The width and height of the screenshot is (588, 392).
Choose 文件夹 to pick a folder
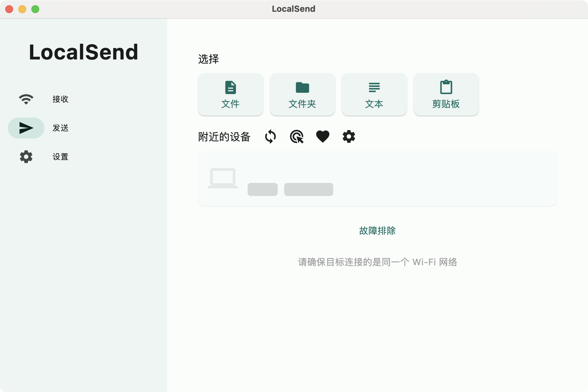coord(302,94)
